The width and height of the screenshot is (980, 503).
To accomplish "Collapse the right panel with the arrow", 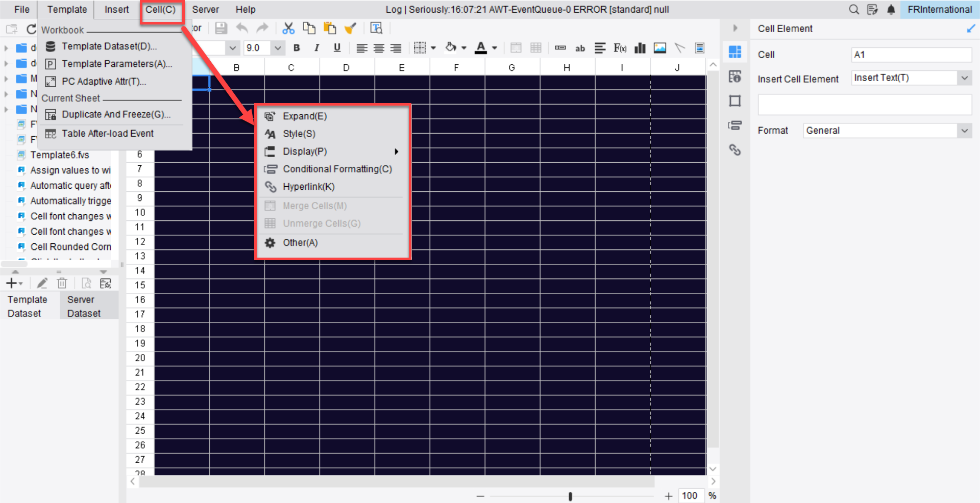I will 735,28.
